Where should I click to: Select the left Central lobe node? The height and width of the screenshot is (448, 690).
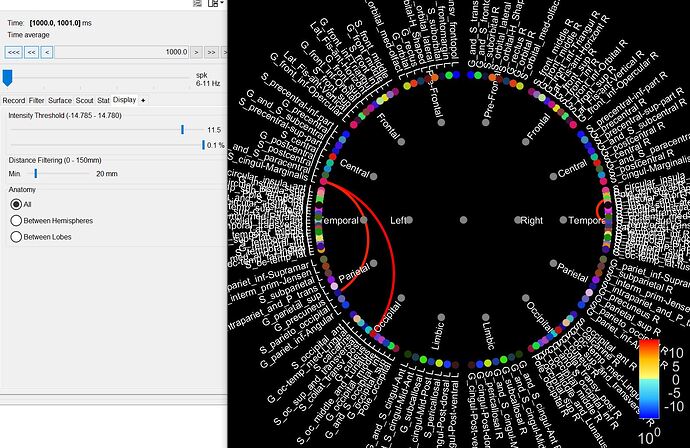tap(374, 176)
